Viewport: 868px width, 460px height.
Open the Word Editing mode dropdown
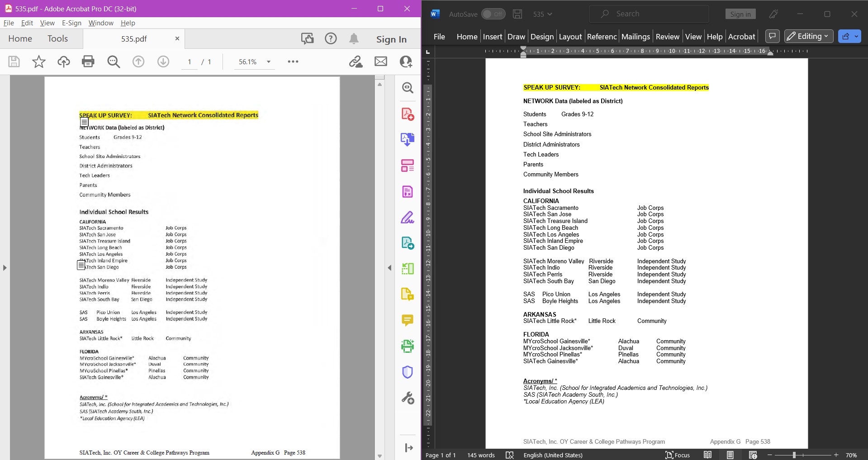coord(809,36)
